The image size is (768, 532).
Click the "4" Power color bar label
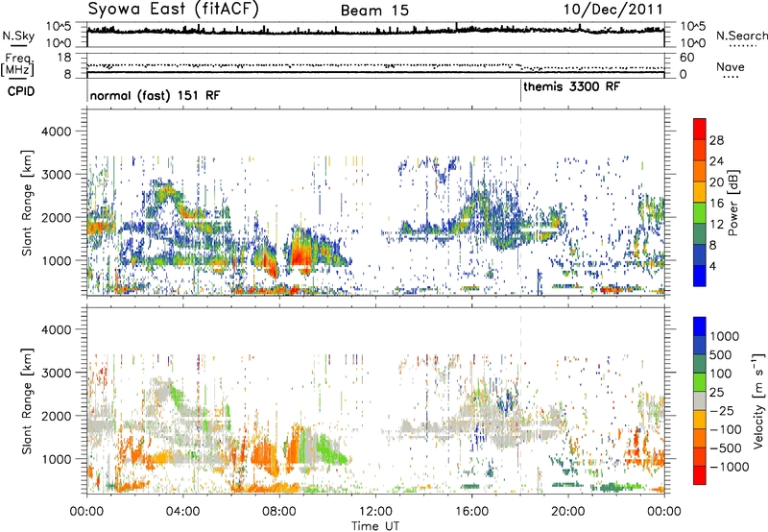point(712,266)
